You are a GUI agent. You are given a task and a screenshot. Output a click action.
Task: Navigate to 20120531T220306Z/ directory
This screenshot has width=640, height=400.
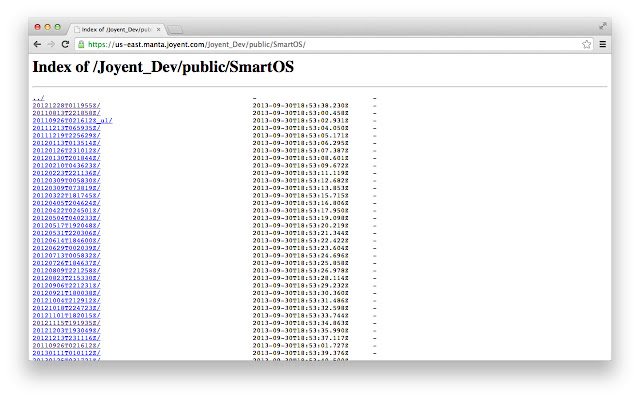click(x=67, y=233)
